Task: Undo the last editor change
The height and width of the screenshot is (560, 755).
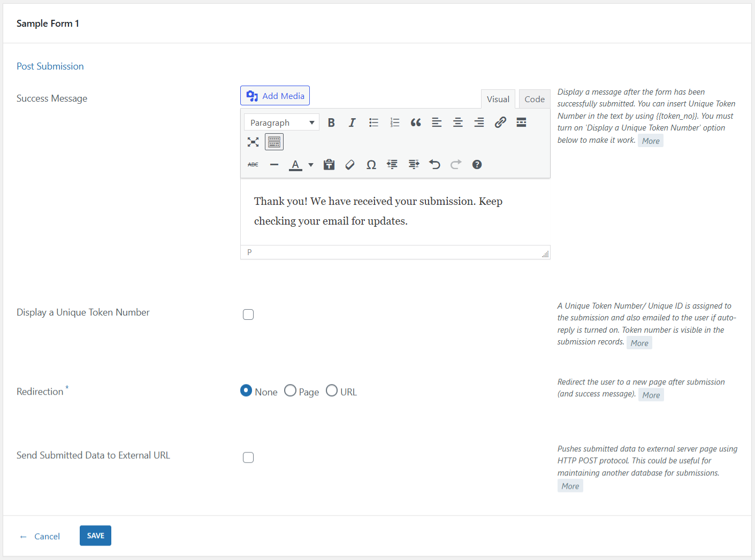Action: 434,165
